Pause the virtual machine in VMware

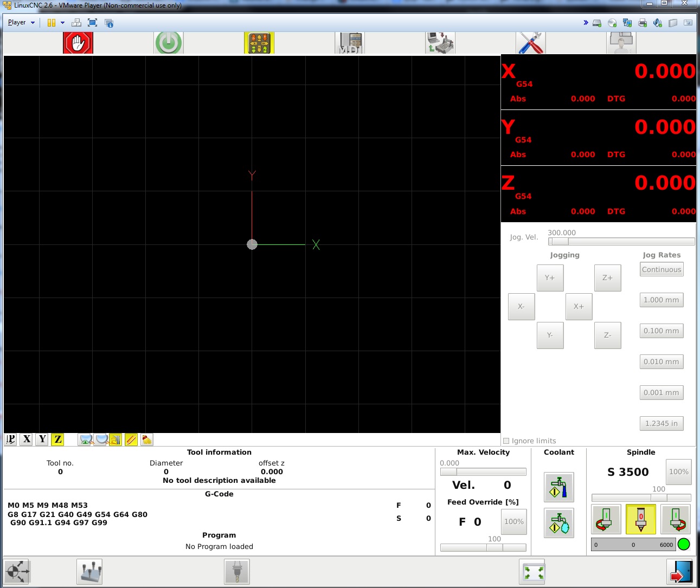coord(52,23)
